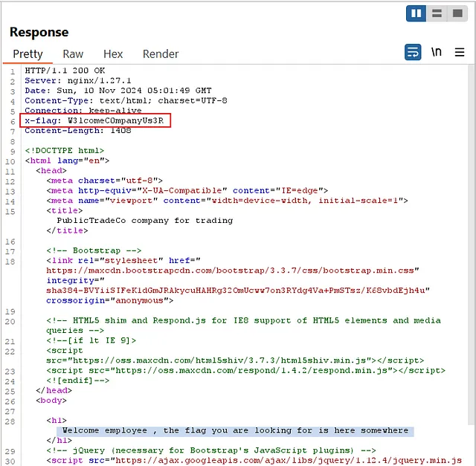476x466 pixels.
Task: Click the X-UA-Compatible meta tag line
Action: pyautogui.click(x=187, y=190)
